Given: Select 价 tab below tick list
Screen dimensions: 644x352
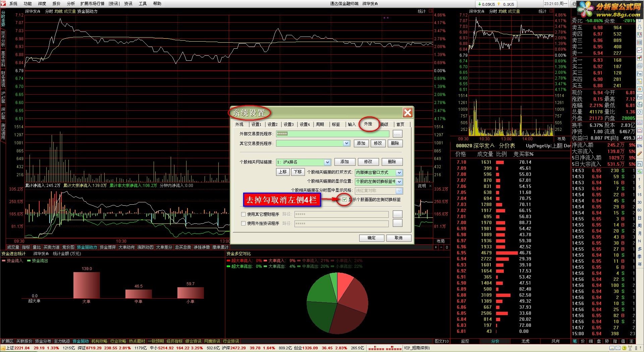Looking at the screenshot, I should click(583, 341).
